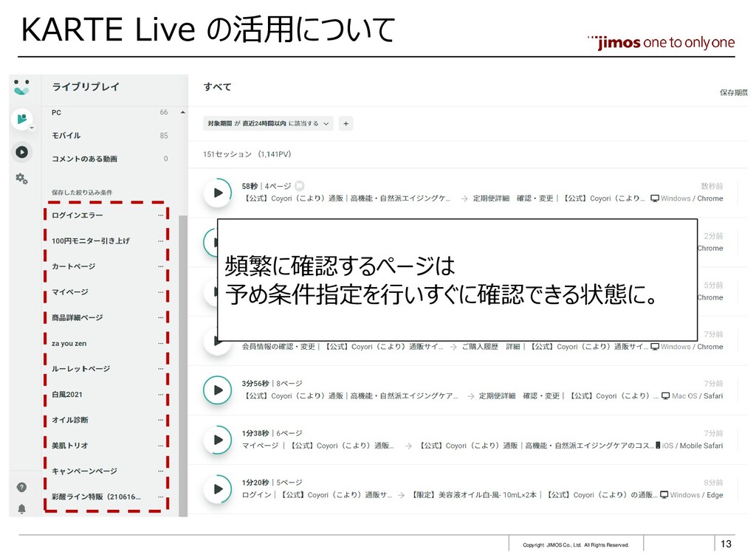The width and height of the screenshot is (756, 560).
Task: Open more options for オイル診断
Action: pos(160,420)
